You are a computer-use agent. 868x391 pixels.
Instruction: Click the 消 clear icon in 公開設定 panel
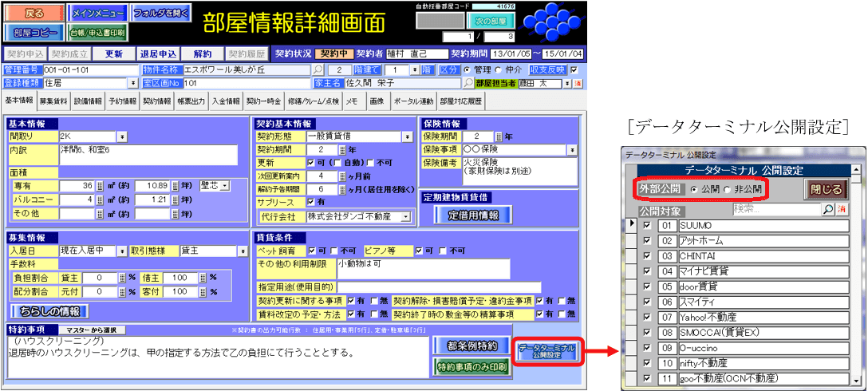tap(840, 209)
